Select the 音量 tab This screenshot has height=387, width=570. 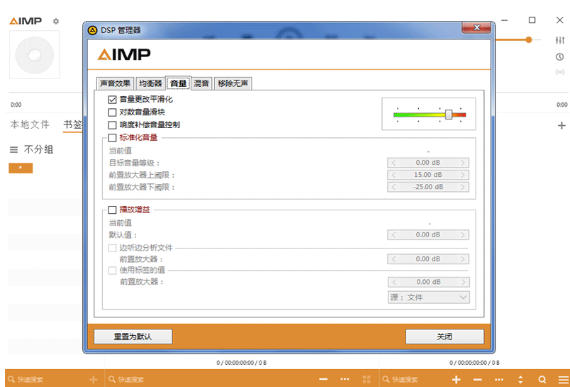tap(178, 83)
